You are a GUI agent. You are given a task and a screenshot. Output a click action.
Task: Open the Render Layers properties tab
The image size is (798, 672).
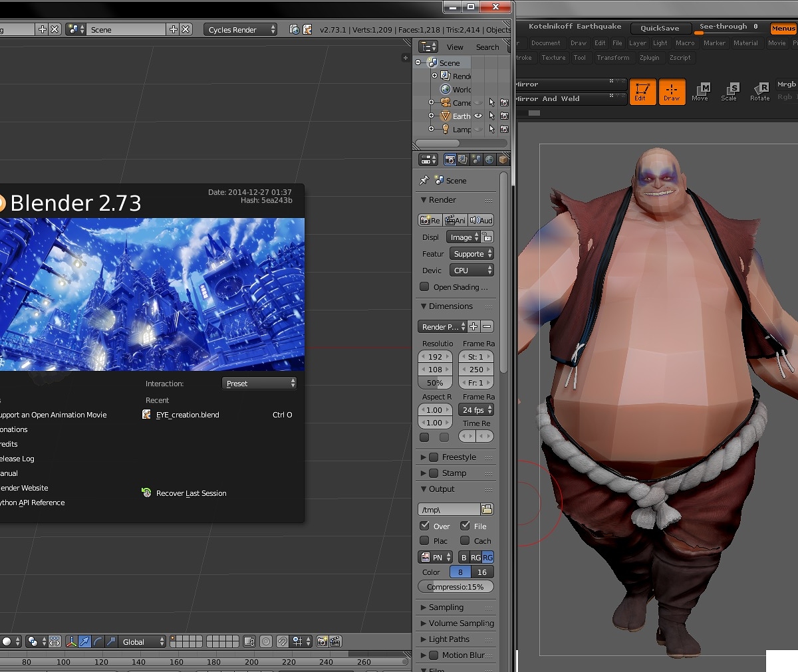(463, 160)
